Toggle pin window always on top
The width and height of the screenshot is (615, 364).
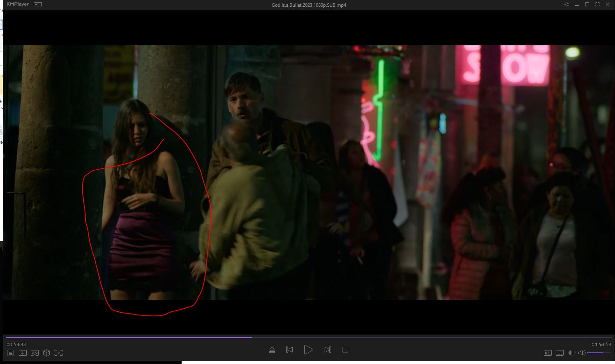click(566, 4)
